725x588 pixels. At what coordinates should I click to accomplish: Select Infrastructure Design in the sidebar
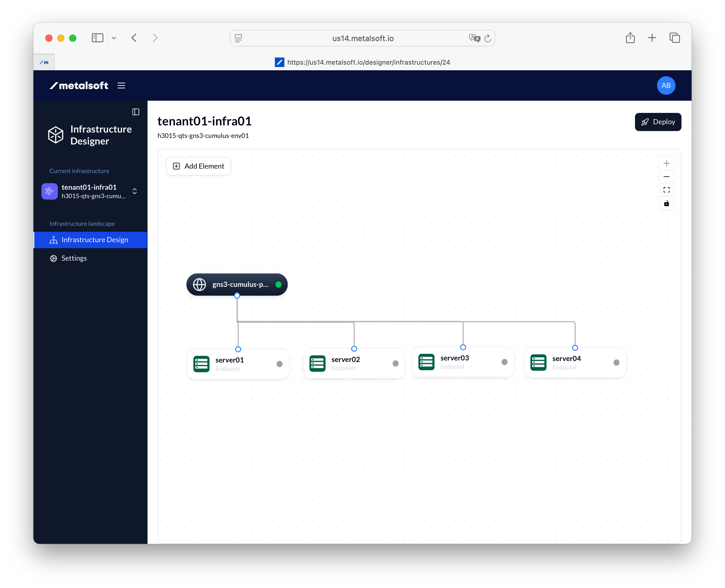95,240
